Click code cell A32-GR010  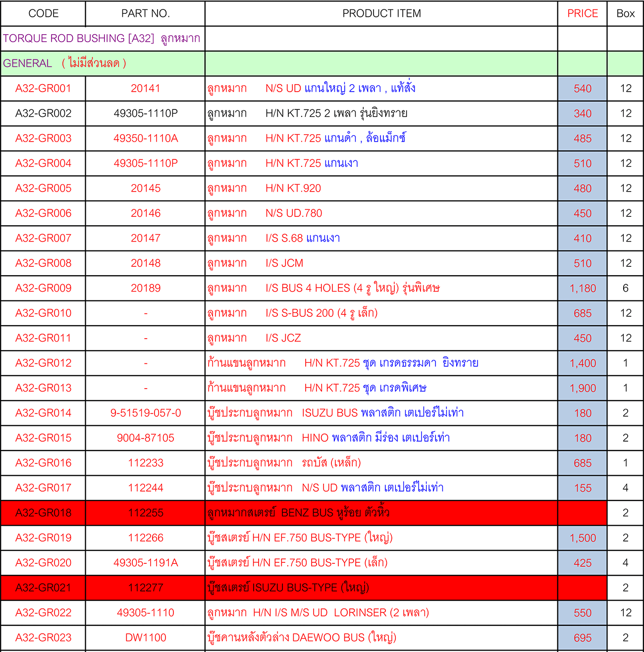[44, 313]
